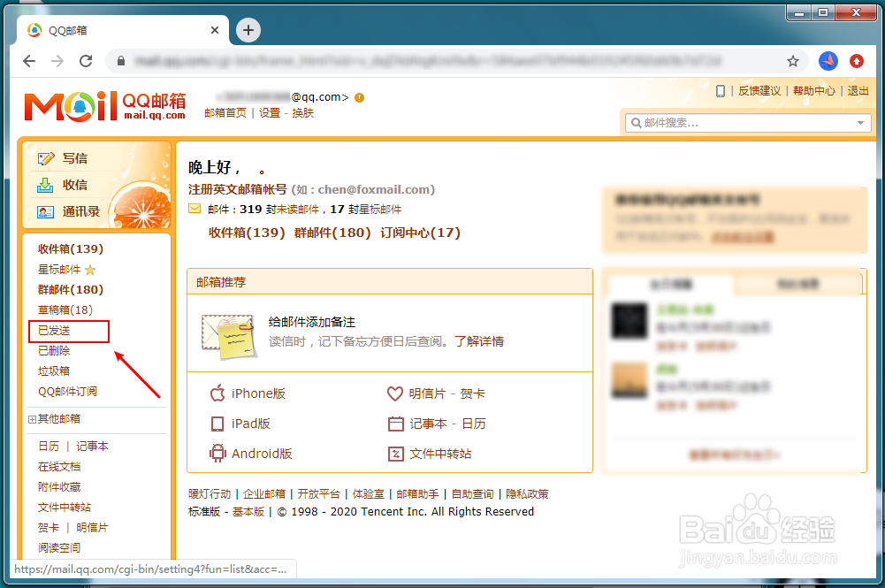885x588 pixels.
Task: Click 反馈建议 link
Action: pyautogui.click(x=759, y=91)
